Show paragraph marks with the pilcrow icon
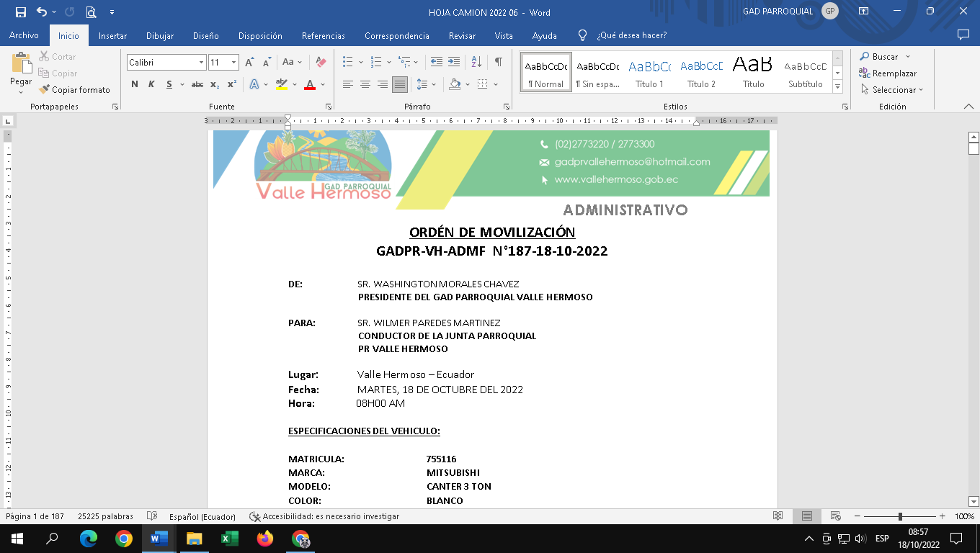This screenshot has width=980, height=553. click(498, 63)
